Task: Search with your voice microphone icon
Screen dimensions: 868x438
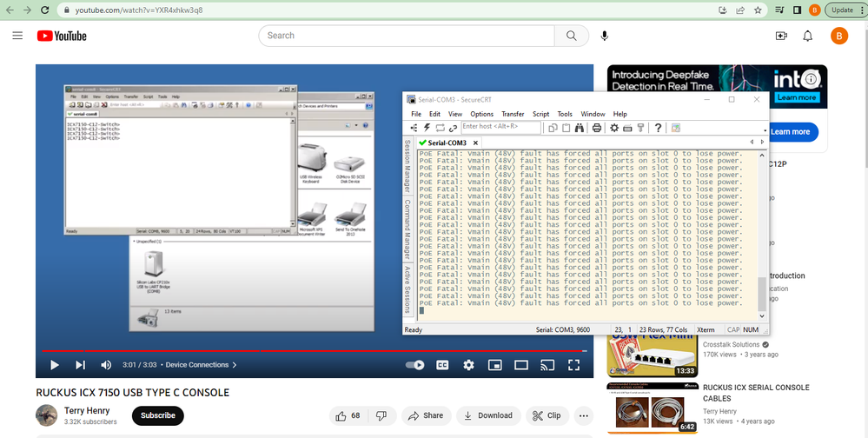Action: click(x=605, y=36)
